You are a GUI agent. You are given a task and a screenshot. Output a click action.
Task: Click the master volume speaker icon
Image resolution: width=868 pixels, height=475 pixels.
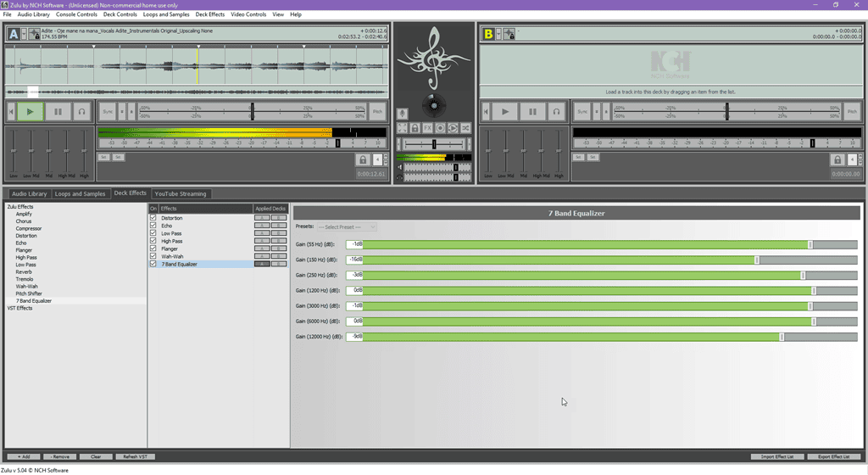400,167
